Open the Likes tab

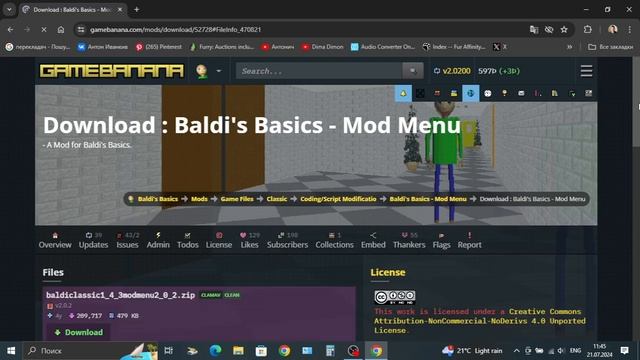click(x=249, y=240)
